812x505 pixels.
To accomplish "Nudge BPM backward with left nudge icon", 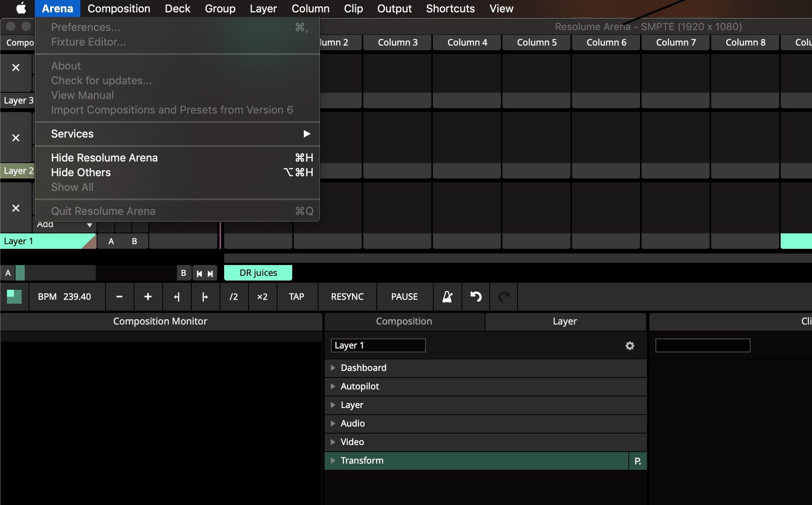I will [177, 297].
